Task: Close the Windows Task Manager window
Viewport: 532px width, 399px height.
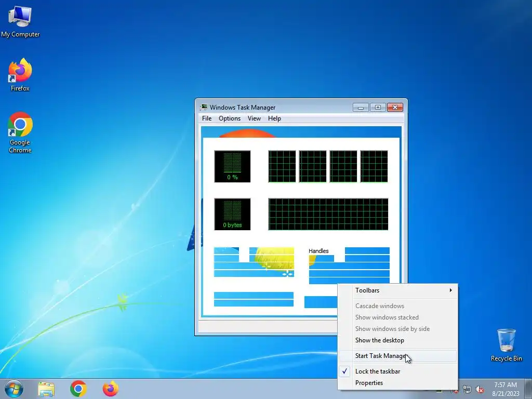Action: coord(395,108)
